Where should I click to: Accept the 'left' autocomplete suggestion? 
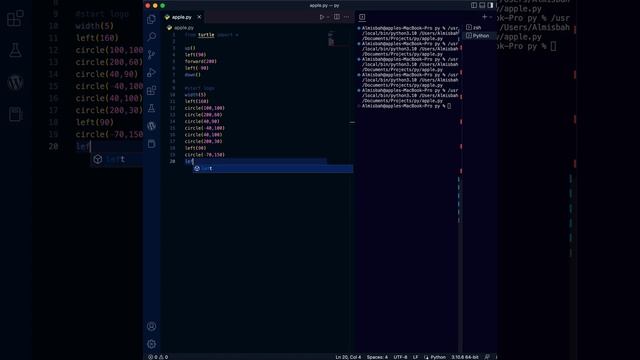(x=273, y=168)
